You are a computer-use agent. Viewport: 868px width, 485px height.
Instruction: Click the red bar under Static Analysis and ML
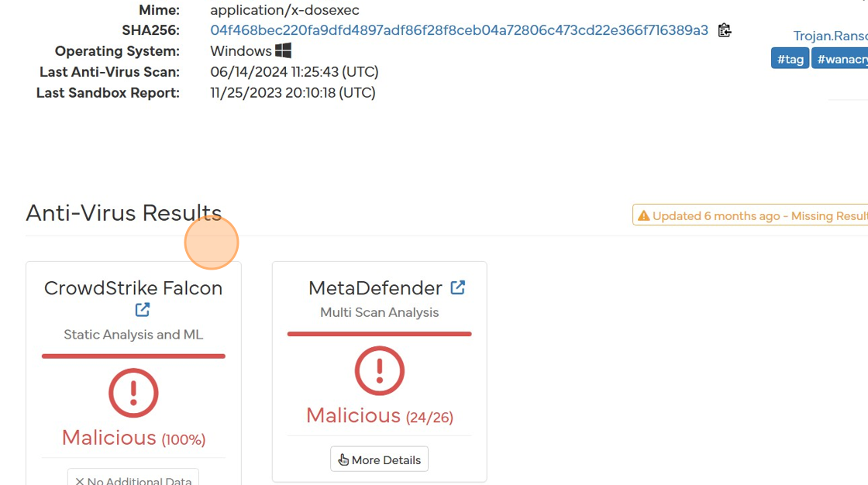(x=133, y=356)
